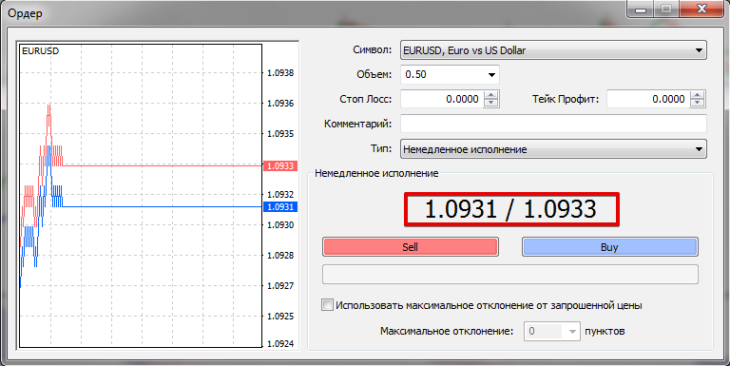Click the пунктов units label
Image resolution: width=730 pixels, height=366 pixels.
click(x=605, y=332)
